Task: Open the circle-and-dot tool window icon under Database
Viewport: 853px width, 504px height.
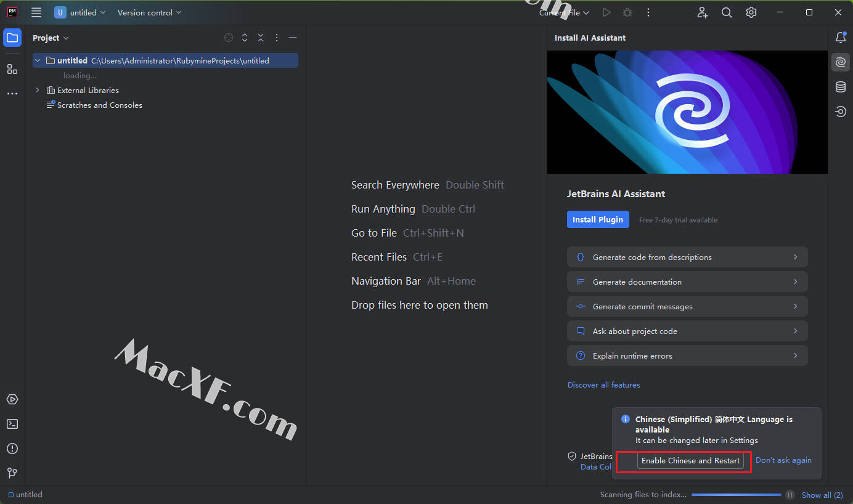Action: tap(841, 112)
